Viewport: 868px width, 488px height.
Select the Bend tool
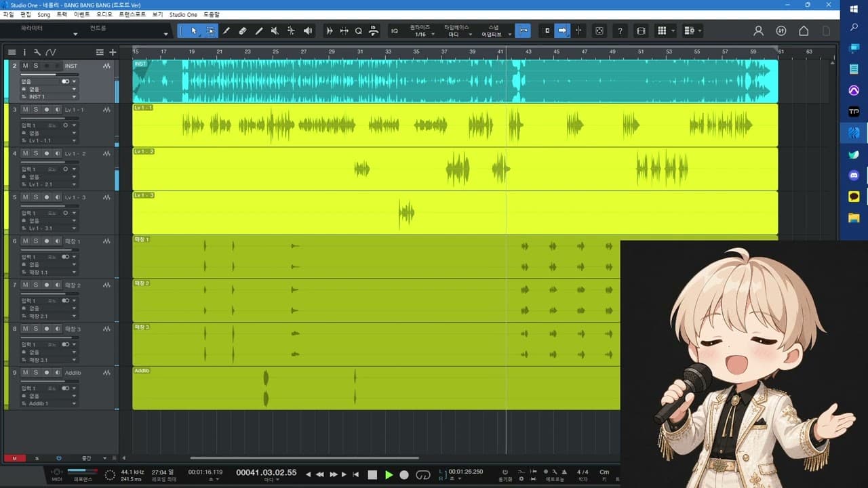(x=291, y=30)
